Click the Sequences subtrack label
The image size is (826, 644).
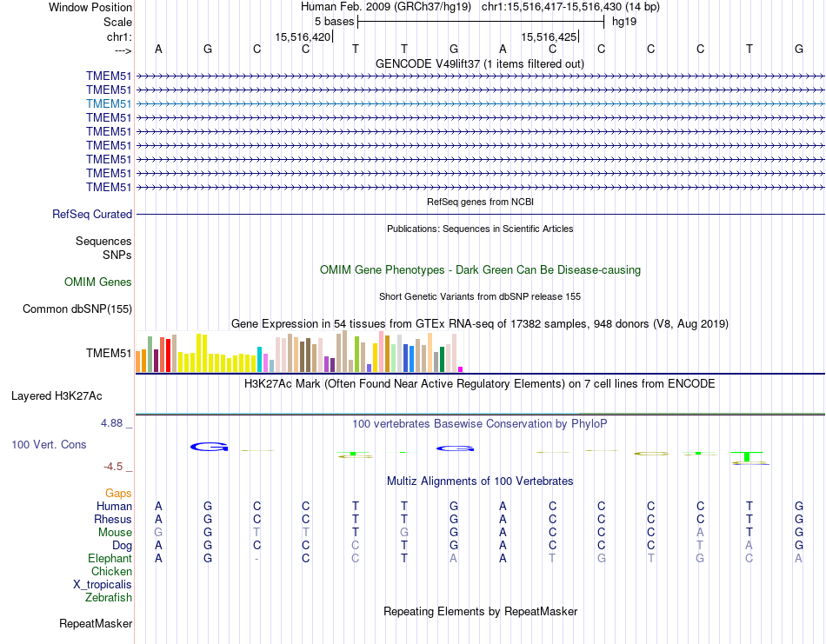[103, 241]
